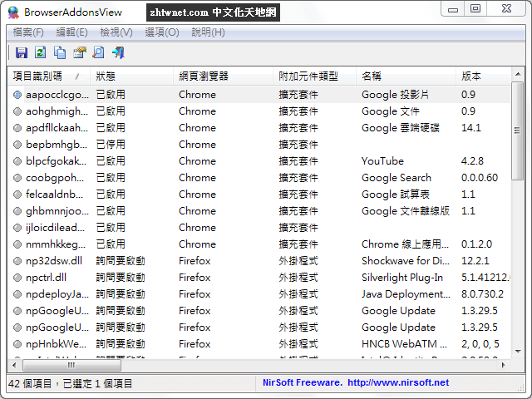Screen dimensions: 532x399
Task: Click version 12.2.1 cell
Action: (475, 261)
